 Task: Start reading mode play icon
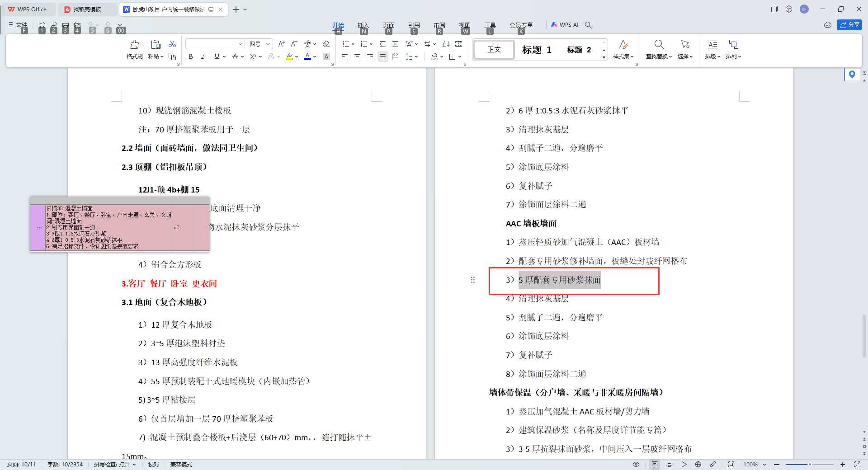[x=684, y=464]
